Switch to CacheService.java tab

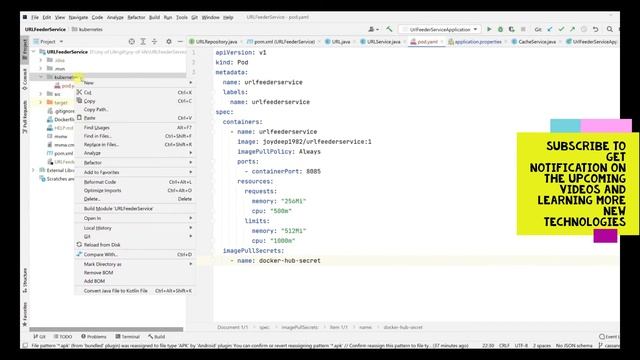coord(536,42)
